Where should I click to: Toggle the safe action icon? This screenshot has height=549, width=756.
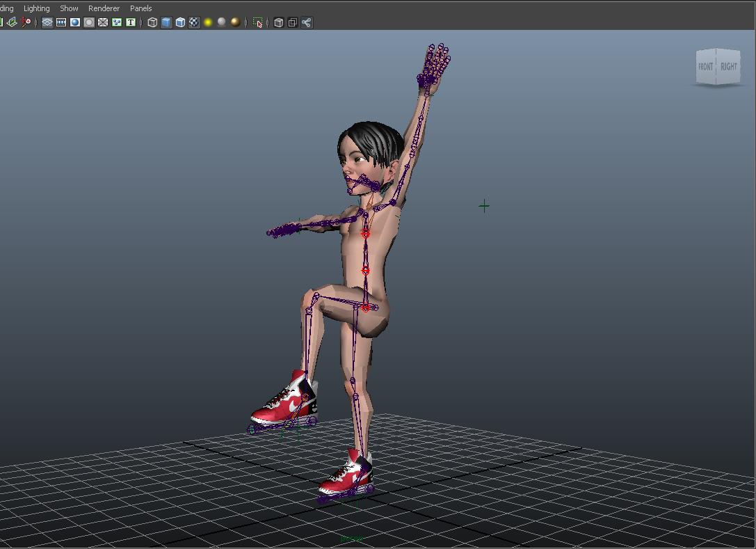[x=117, y=22]
